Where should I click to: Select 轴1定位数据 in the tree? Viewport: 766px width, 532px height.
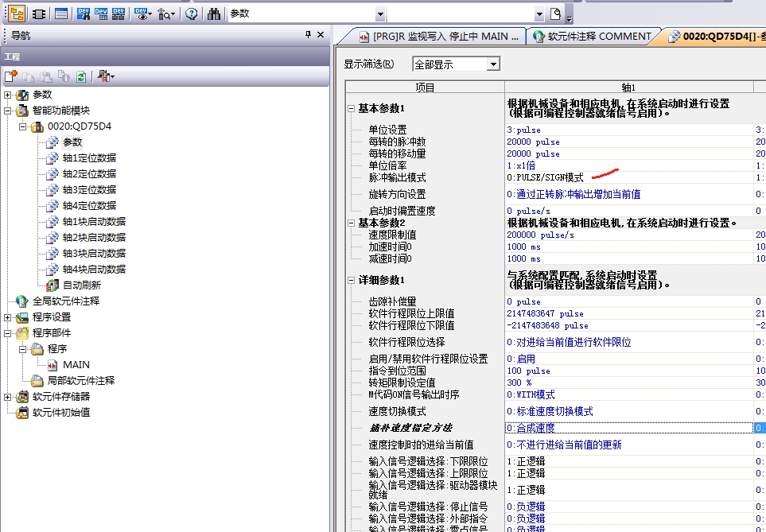click(89, 158)
